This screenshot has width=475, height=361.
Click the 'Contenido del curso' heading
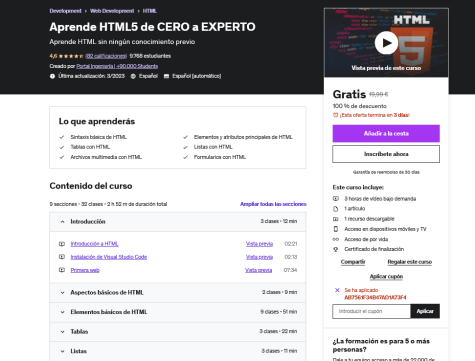(91, 186)
